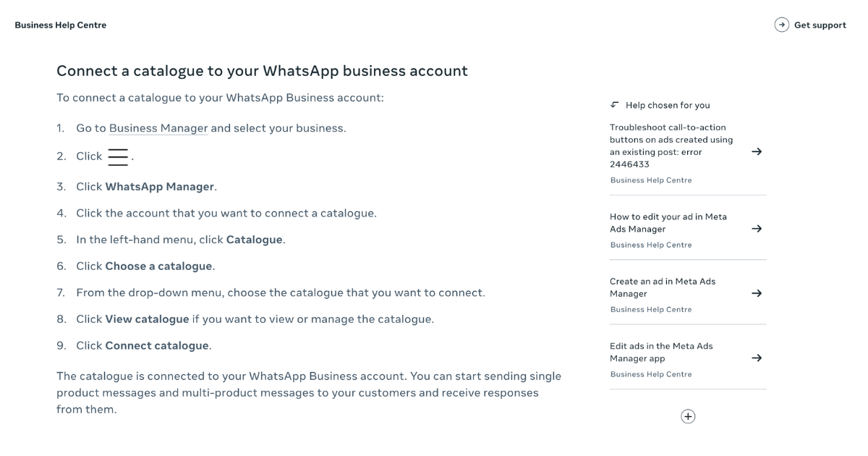Open 'Create an ad in Meta Ads Manager'
The image size is (868, 456).
tap(664, 287)
